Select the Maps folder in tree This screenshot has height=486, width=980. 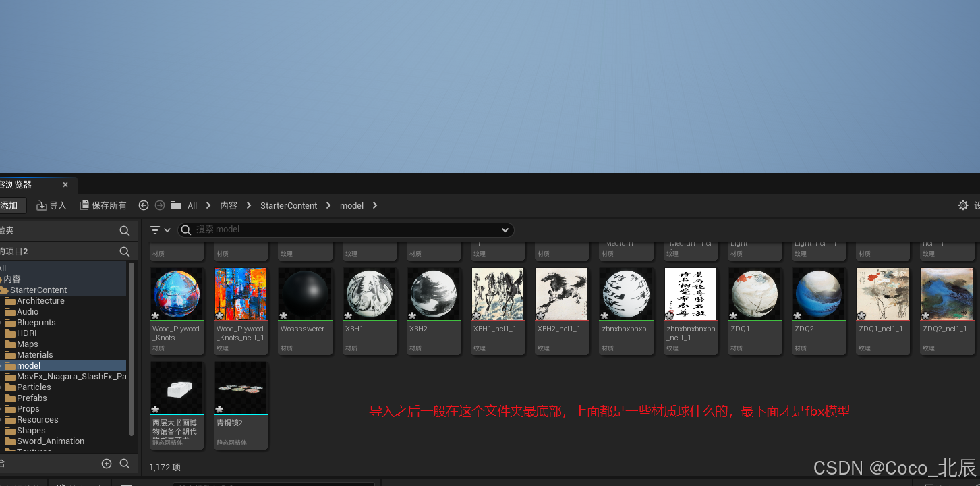coord(28,344)
